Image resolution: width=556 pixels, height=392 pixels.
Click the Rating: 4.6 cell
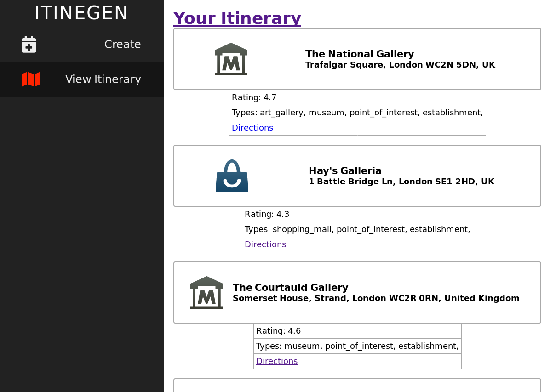click(357, 331)
